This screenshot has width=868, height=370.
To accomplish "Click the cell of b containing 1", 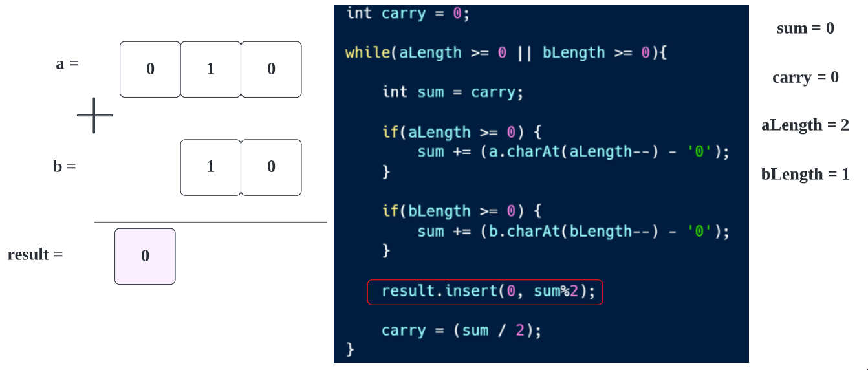I will coord(210,168).
